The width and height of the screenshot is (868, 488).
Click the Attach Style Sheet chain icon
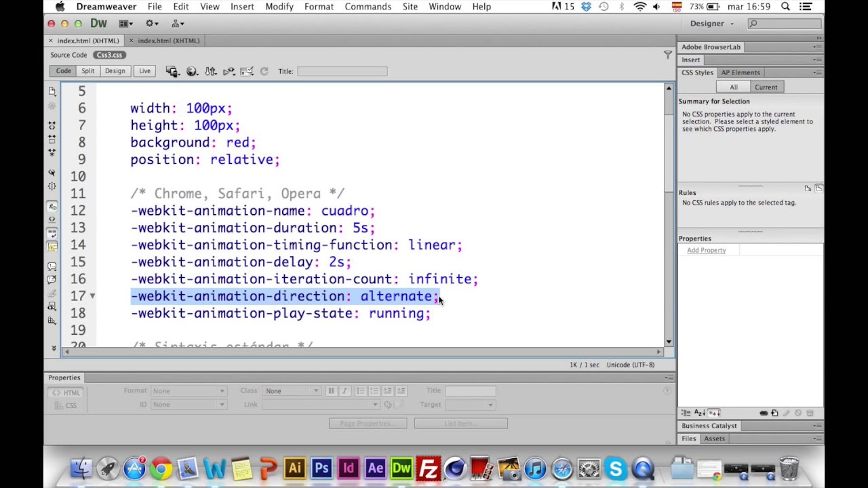pos(764,413)
